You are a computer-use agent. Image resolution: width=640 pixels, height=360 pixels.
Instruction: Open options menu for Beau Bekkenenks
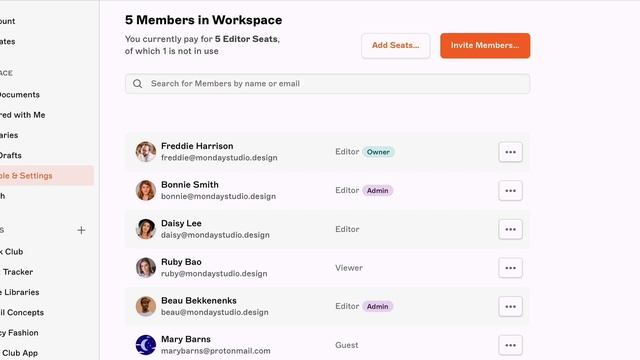tap(510, 307)
